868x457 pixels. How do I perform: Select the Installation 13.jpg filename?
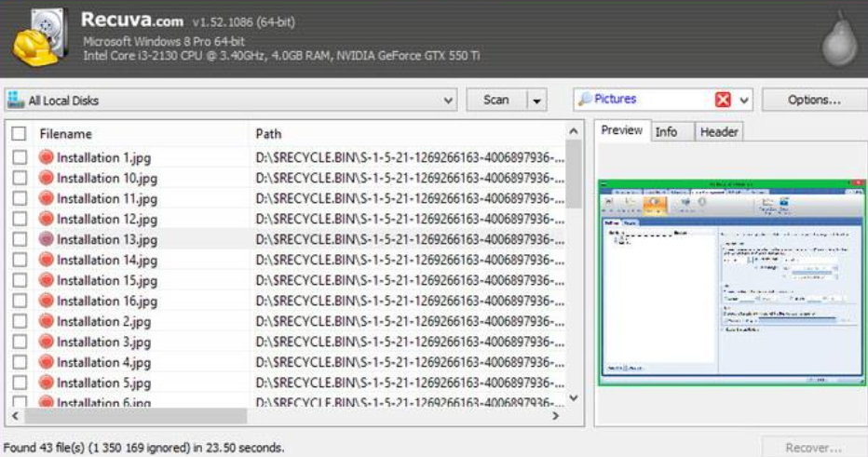[107, 240]
